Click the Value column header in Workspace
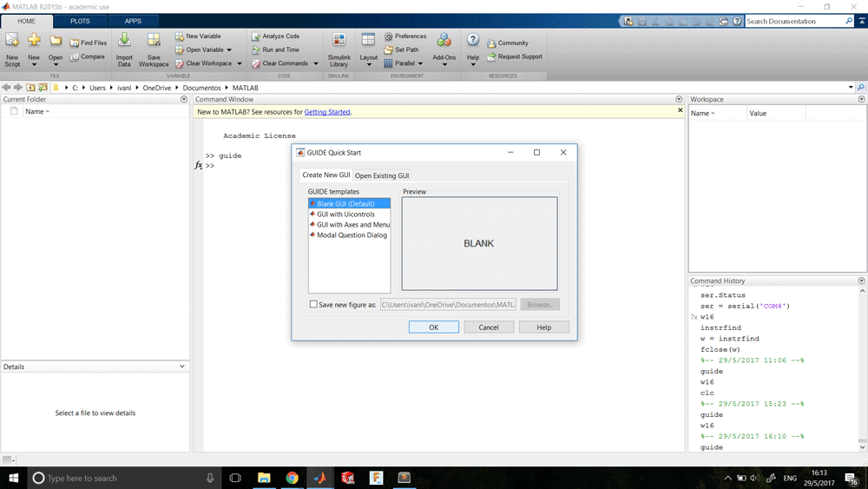This screenshot has height=489, width=868. pos(776,113)
